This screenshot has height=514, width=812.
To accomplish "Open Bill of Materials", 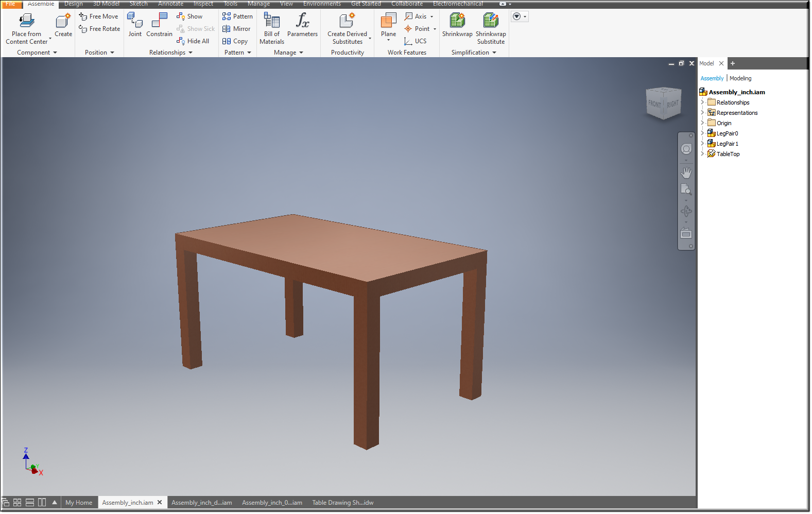I will click(271, 28).
